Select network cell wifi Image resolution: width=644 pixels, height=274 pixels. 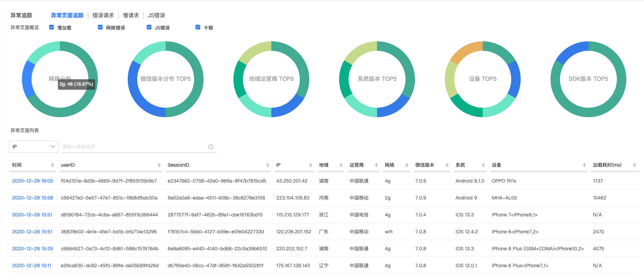coord(389,232)
